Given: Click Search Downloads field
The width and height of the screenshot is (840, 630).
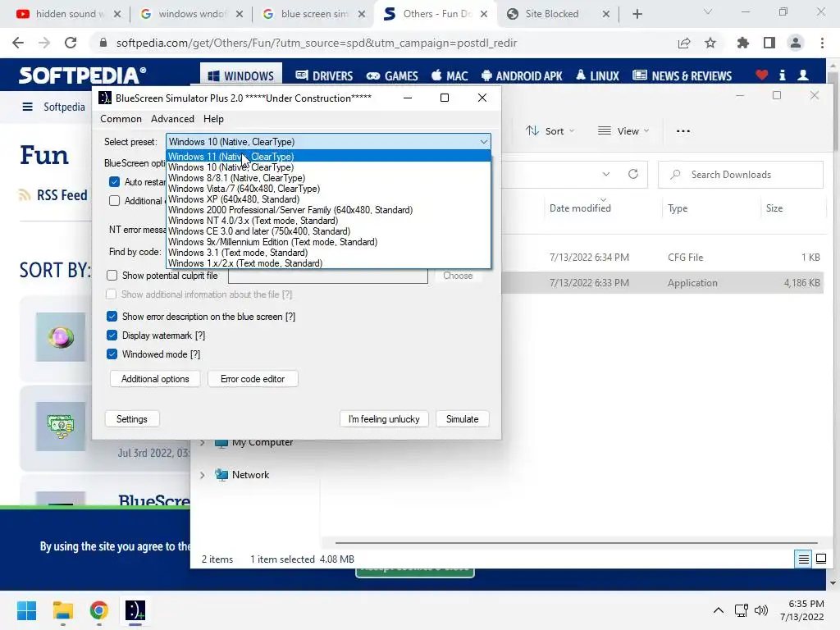Looking at the screenshot, I should (741, 175).
